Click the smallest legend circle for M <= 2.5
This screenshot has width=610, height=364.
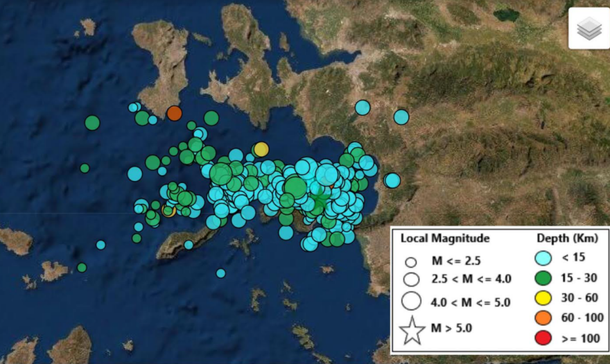(x=411, y=262)
